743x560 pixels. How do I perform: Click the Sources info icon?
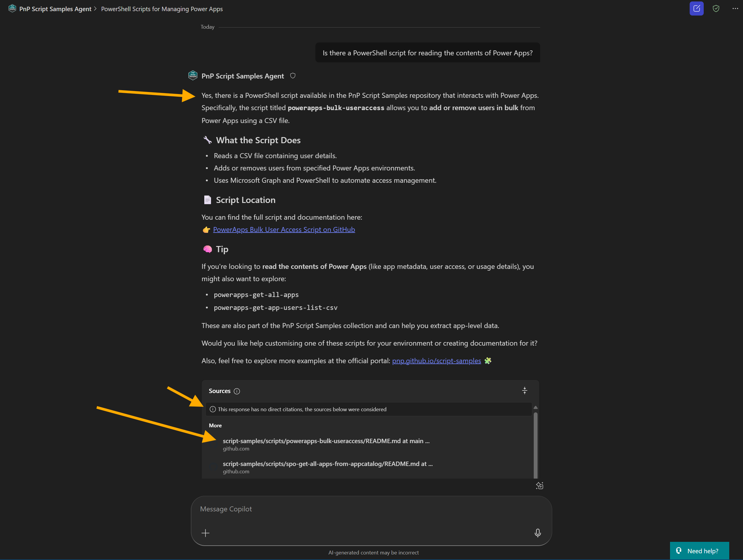[237, 391]
